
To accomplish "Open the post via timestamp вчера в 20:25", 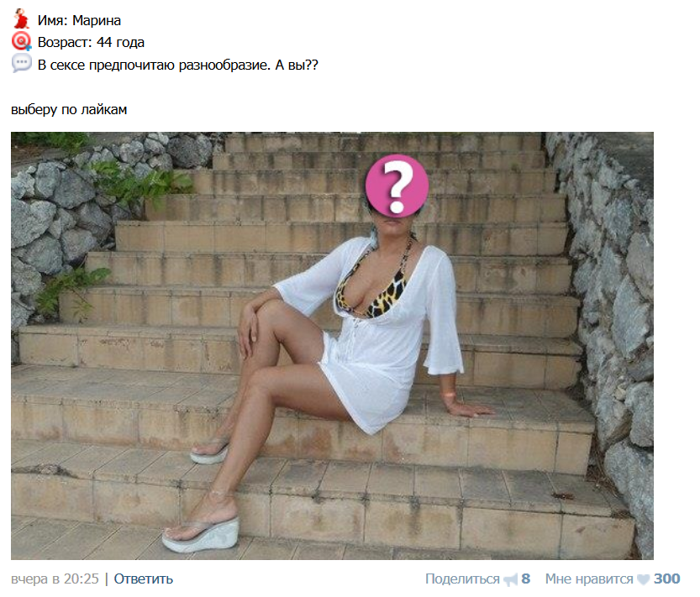I will 55,579.
